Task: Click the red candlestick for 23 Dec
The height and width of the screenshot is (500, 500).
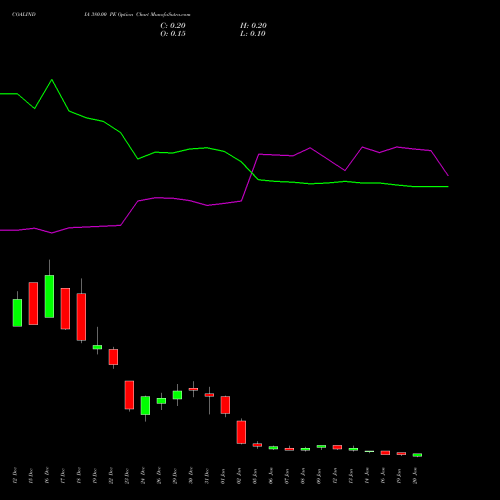Action: pyautogui.click(x=129, y=395)
